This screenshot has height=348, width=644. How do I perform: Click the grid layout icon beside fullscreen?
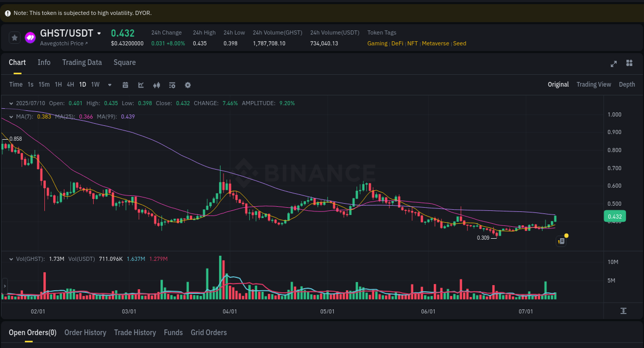629,63
